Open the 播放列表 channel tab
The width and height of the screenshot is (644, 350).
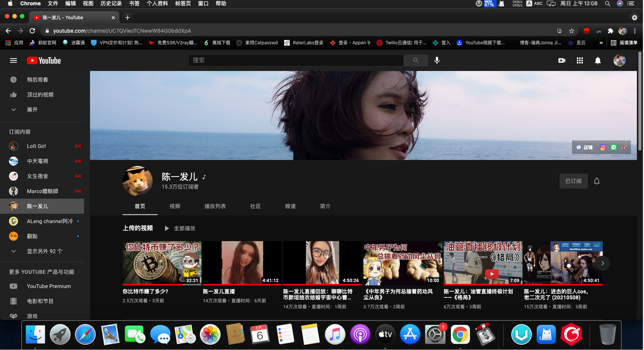[215, 206]
